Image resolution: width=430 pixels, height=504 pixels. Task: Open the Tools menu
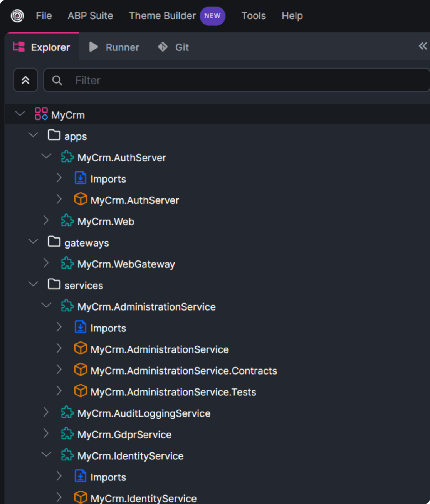[x=254, y=16]
